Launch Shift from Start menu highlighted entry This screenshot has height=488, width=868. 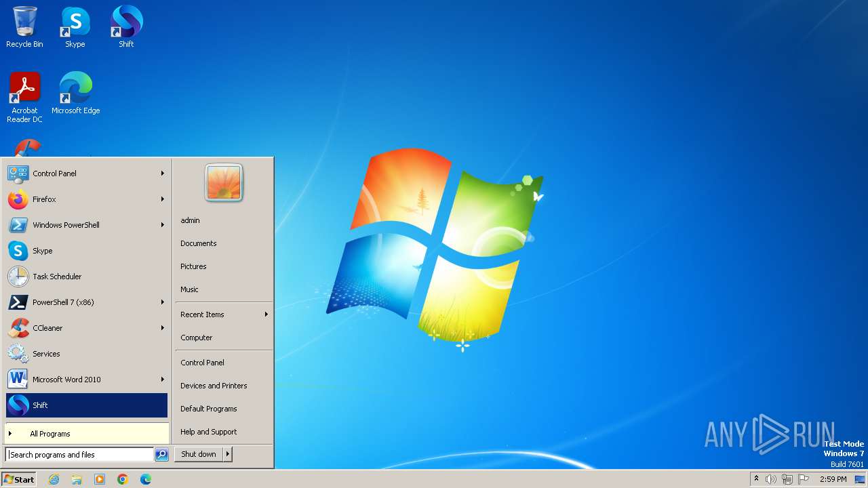(87, 405)
